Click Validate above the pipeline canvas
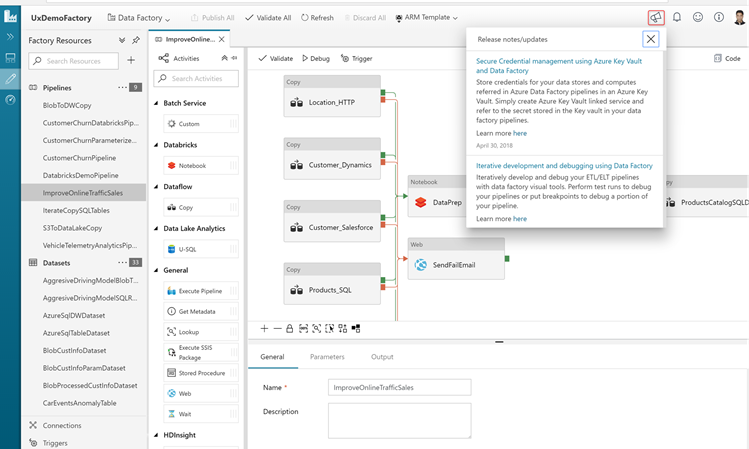The height and width of the screenshot is (449, 749). [x=276, y=58]
